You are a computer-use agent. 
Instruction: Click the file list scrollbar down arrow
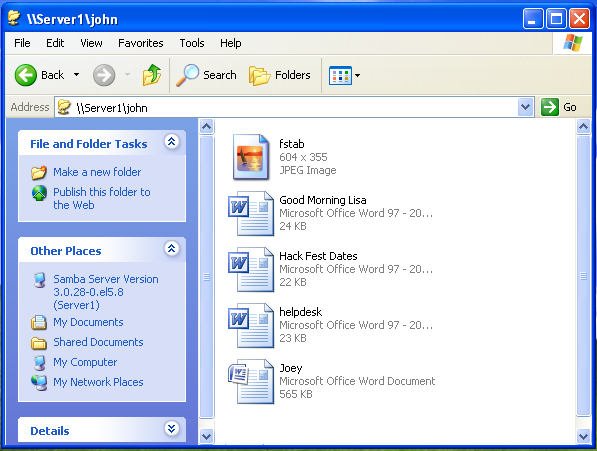[x=583, y=436]
